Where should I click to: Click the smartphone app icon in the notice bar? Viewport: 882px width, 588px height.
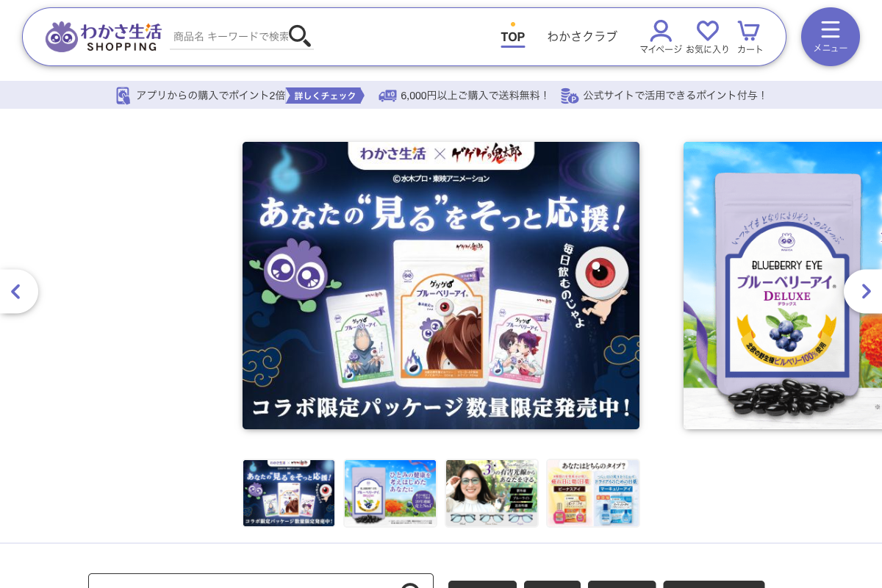pos(123,96)
